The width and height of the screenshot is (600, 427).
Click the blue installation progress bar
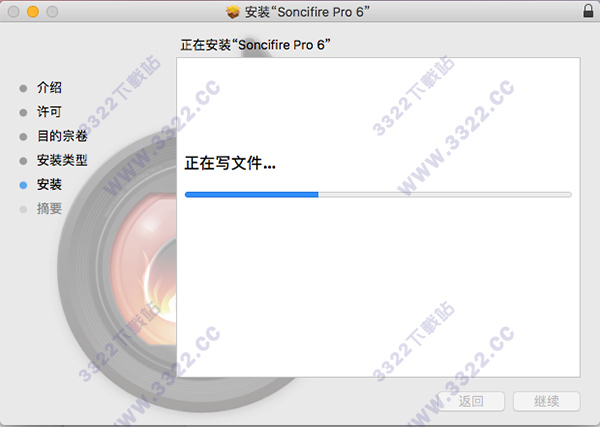tap(378, 195)
